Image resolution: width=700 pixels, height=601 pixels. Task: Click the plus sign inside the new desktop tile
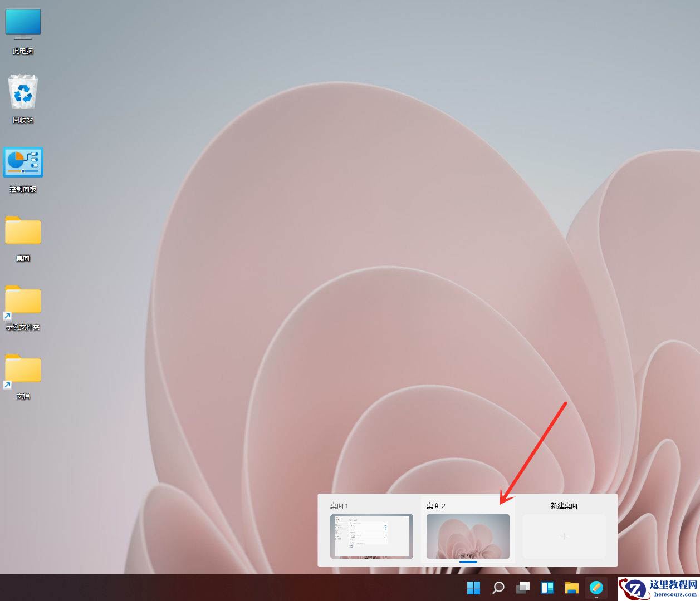(x=564, y=536)
